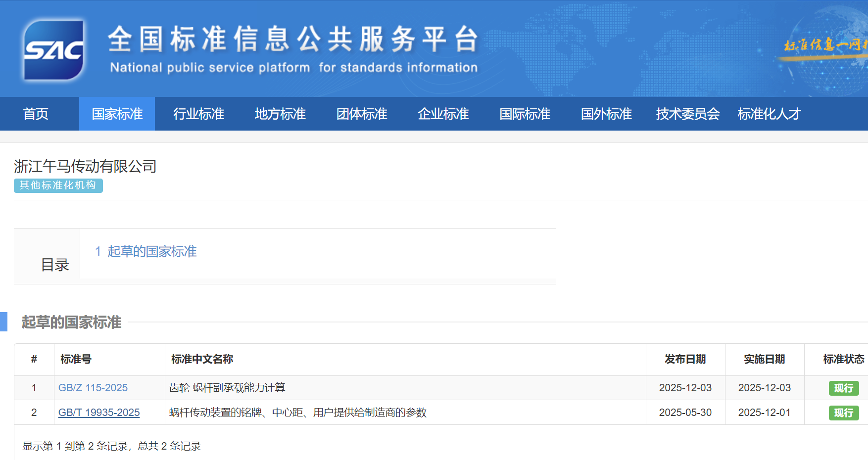Click the 其他标准化机构 tag badge
This screenshot has height=460, width=868.
coord(58,185)
